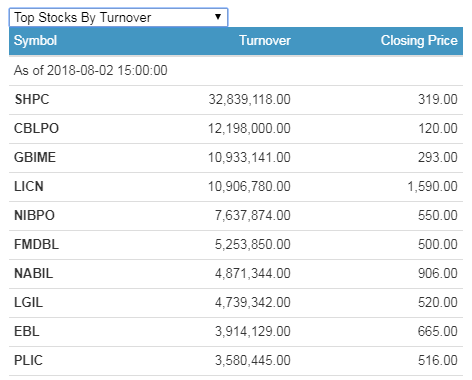Image resolution: width=472 pixels, height=380 pixels.
Task: Select the NIBPO symbol
Action: [x=34, y=215]
